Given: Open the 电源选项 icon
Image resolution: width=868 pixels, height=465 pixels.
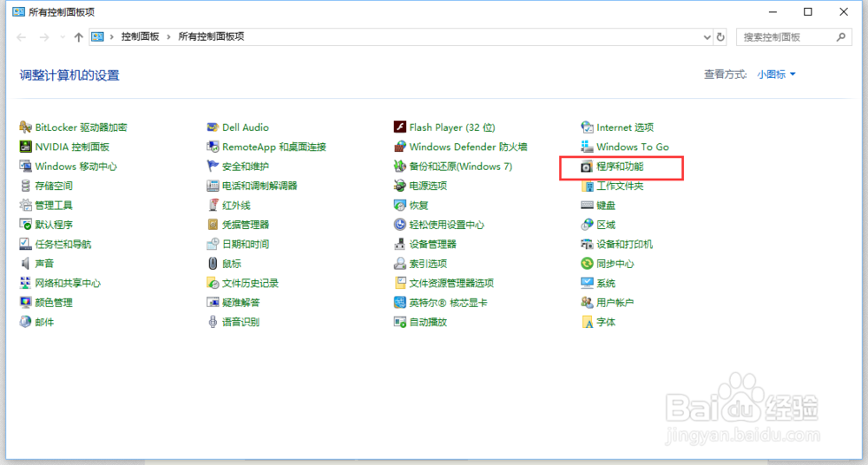Looking at the screenshot, I should coord(399,186).
